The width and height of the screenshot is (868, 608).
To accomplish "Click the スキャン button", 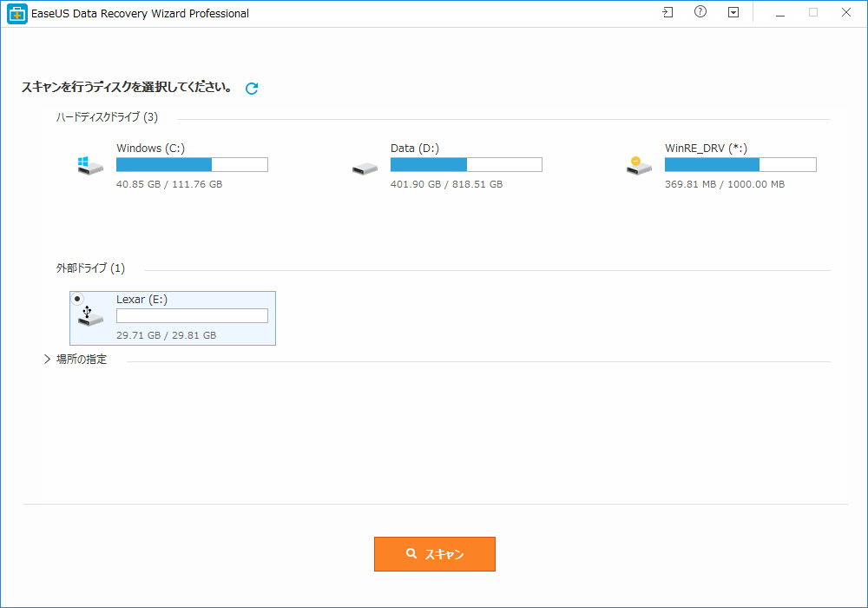I will (x=435, y=554).
